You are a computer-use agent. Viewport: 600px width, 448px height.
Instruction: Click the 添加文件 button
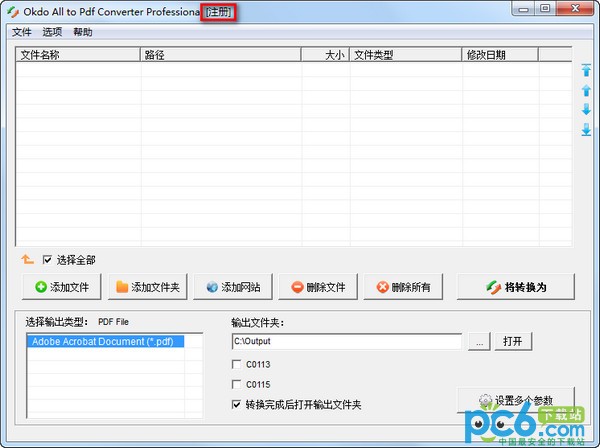62,287
